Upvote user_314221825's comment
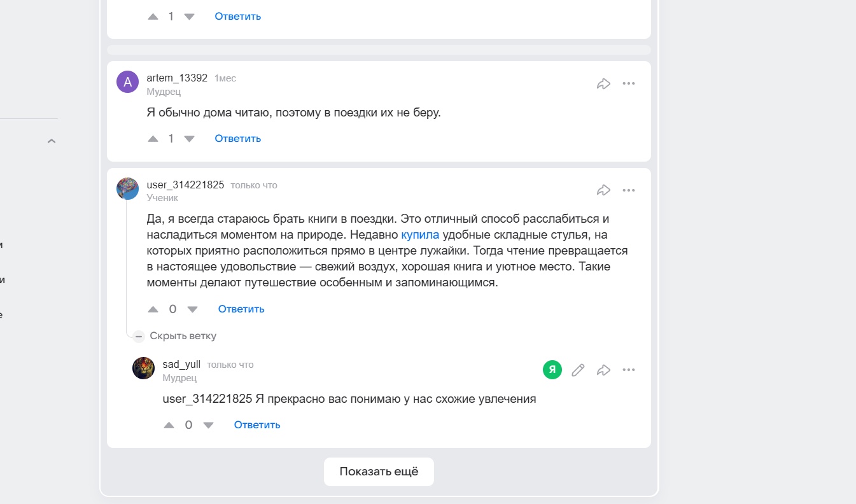 [153, 309]
